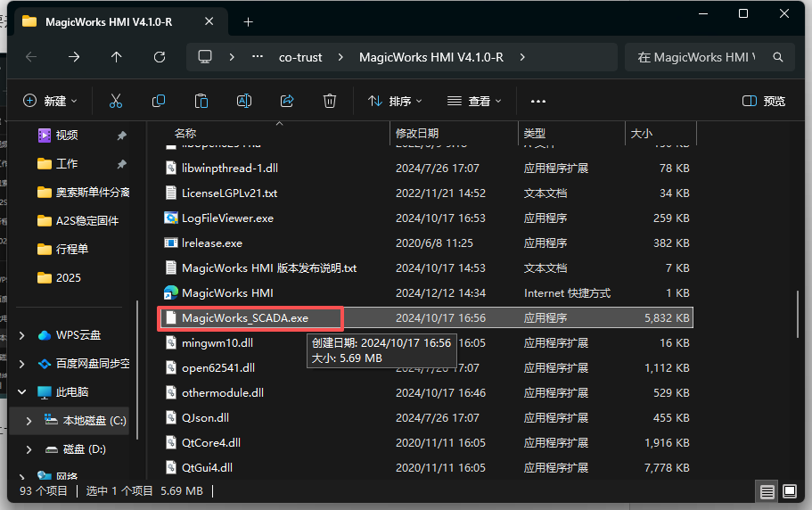Close the MagicWorks HMI V4.1.0-R tab
The image size is (812, 510).
(x=209, y=21)
